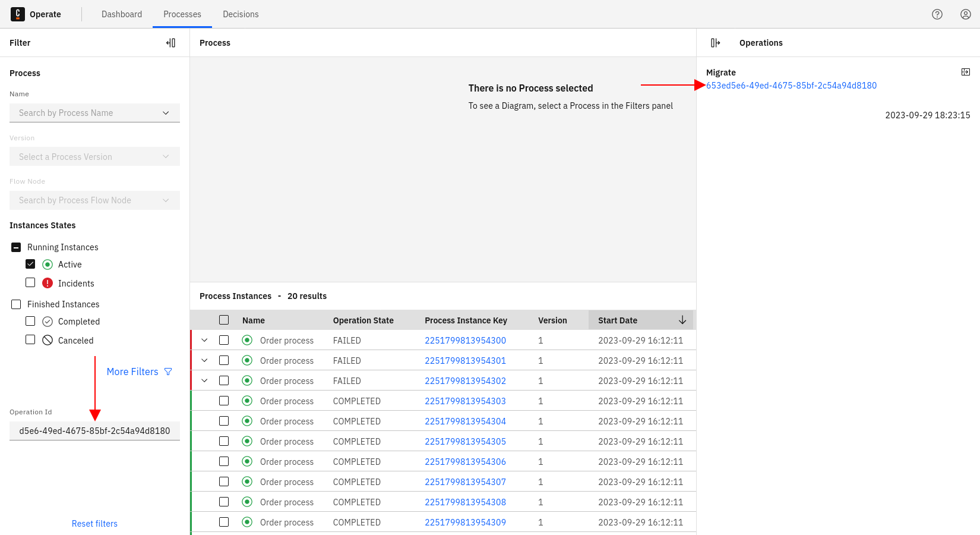
Task: Open instance 2251799813954305 link
Action: (465, 442)
